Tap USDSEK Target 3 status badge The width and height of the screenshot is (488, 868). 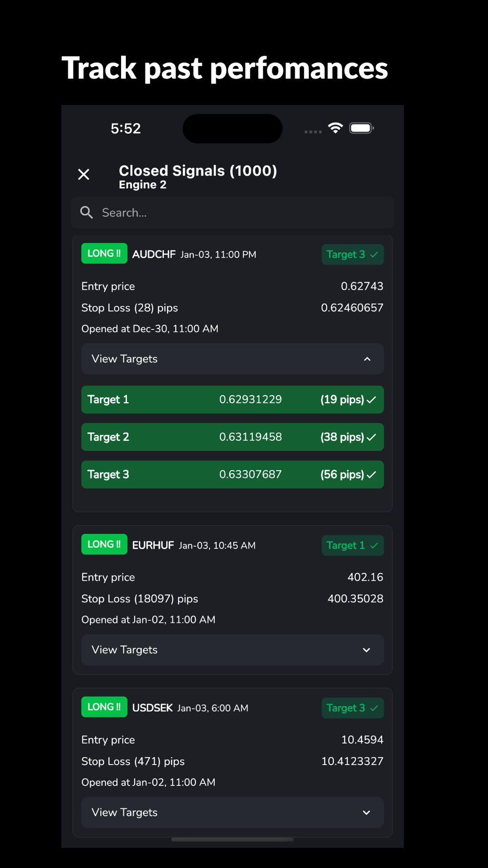(352, 708)
